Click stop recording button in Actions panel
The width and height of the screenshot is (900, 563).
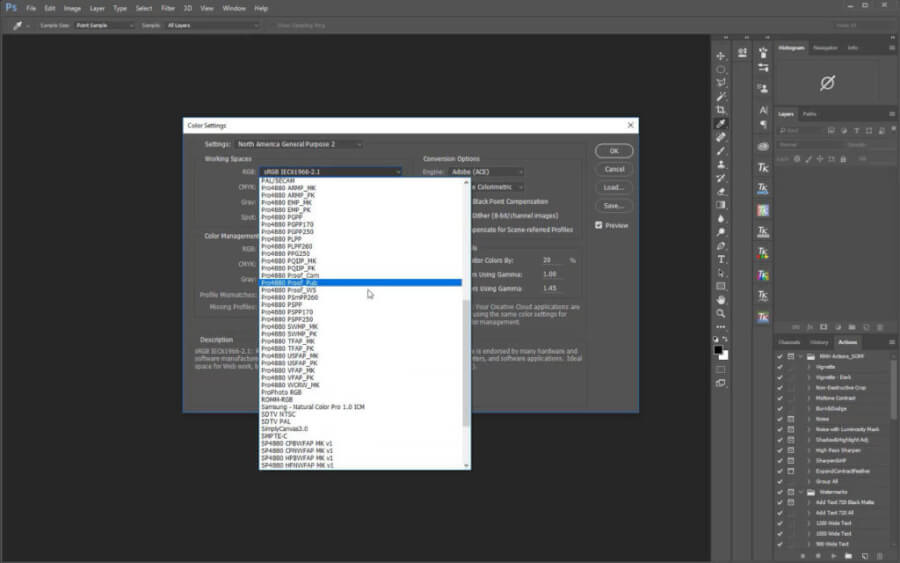(x=802, y=556)
